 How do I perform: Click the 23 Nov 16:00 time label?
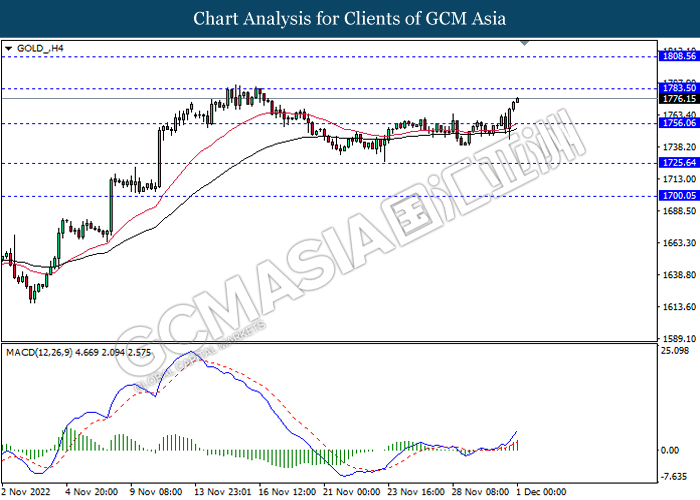pos(416,492)
